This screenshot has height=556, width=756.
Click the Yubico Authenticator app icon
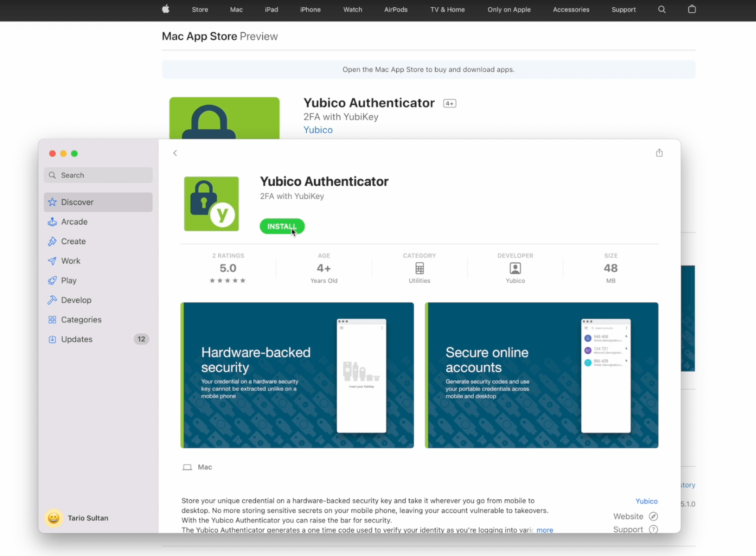(211, 204)
